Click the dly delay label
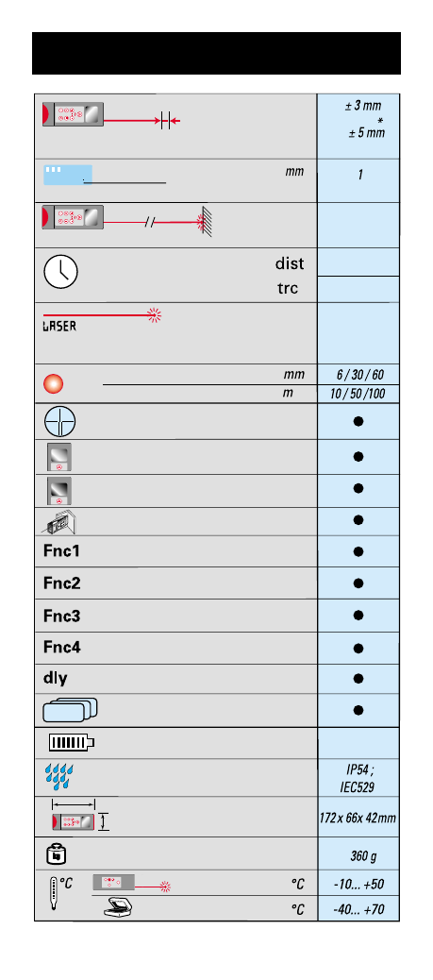The image size is (433, 980). tap(55, 679)
